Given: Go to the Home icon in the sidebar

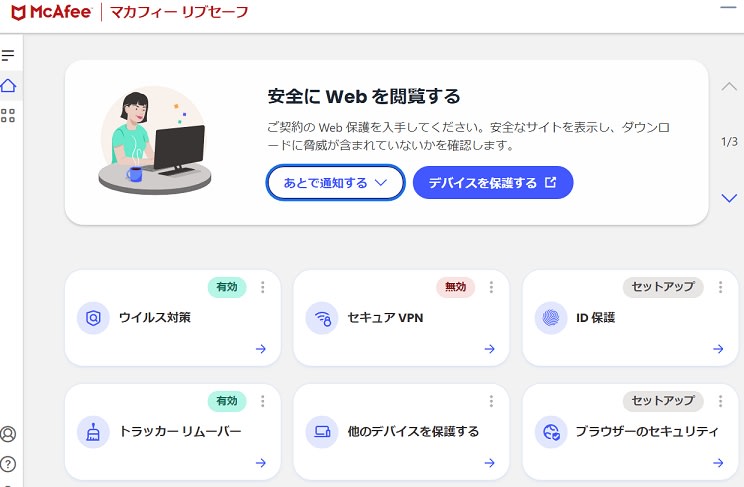Looking at the screenshot, I should click(x=8, y=86).
